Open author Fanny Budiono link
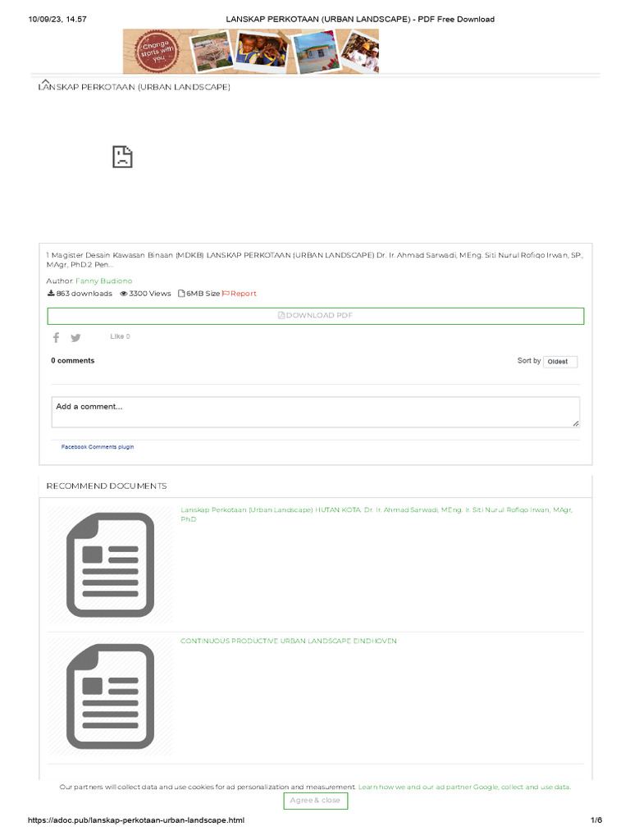630x840 pixels. 104,281
